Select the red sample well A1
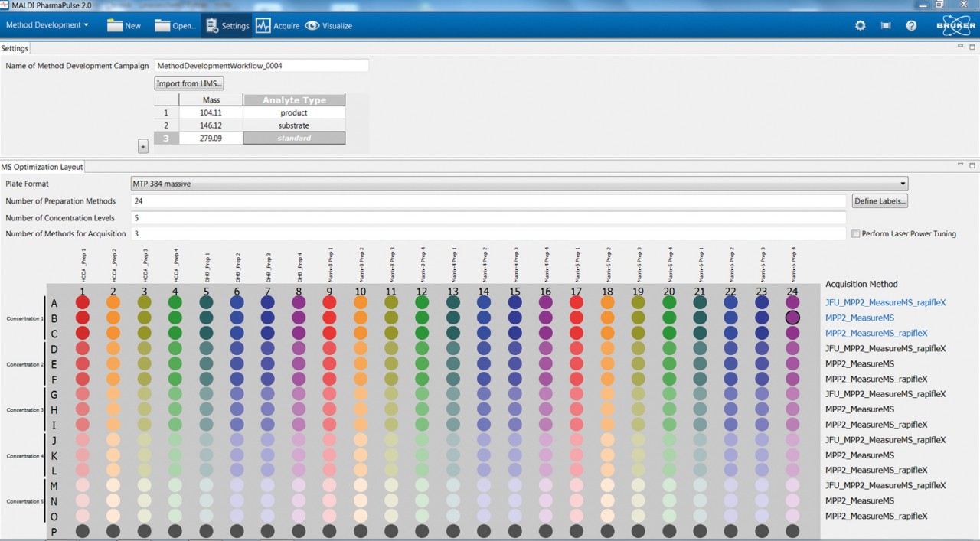The height and width of the screenshot is (541, 980). [82, 303]
